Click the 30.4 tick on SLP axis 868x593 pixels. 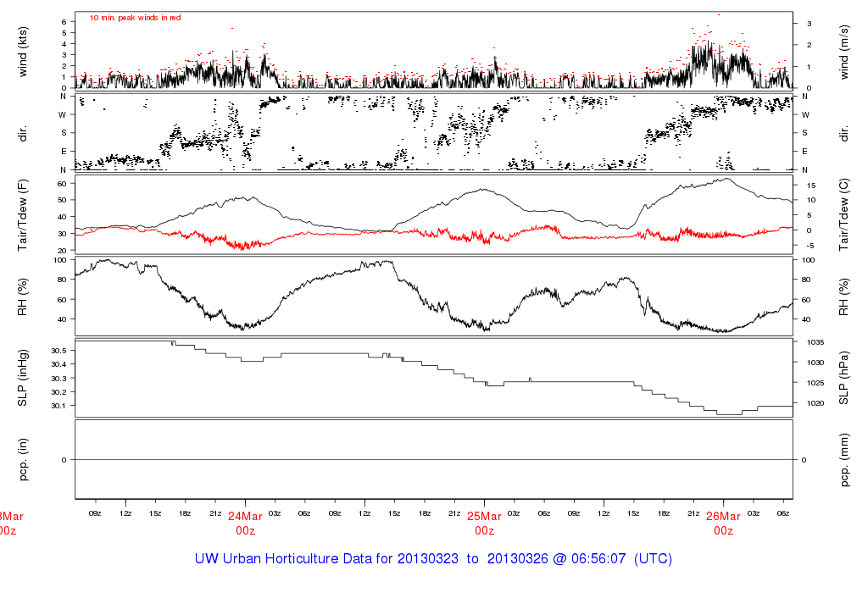58,364
